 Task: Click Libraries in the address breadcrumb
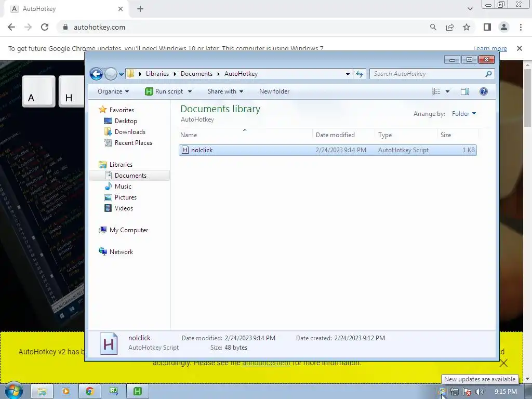pos(157,74)
